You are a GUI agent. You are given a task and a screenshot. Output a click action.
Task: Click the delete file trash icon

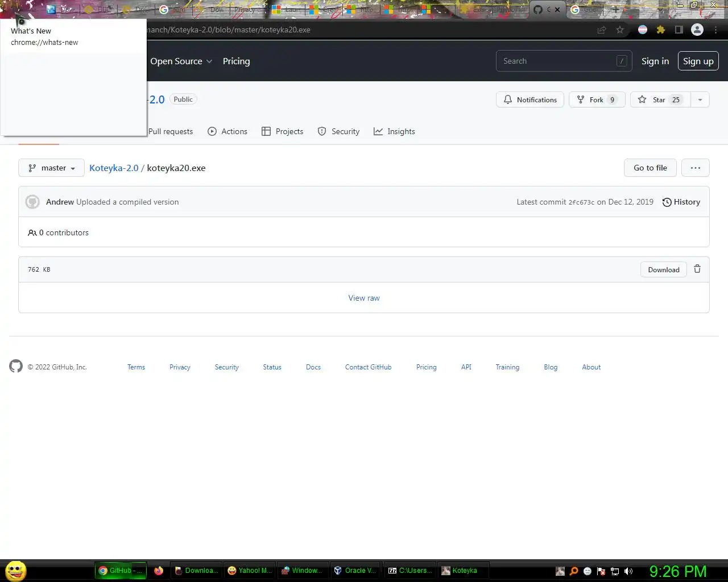[x=697, y=269]
